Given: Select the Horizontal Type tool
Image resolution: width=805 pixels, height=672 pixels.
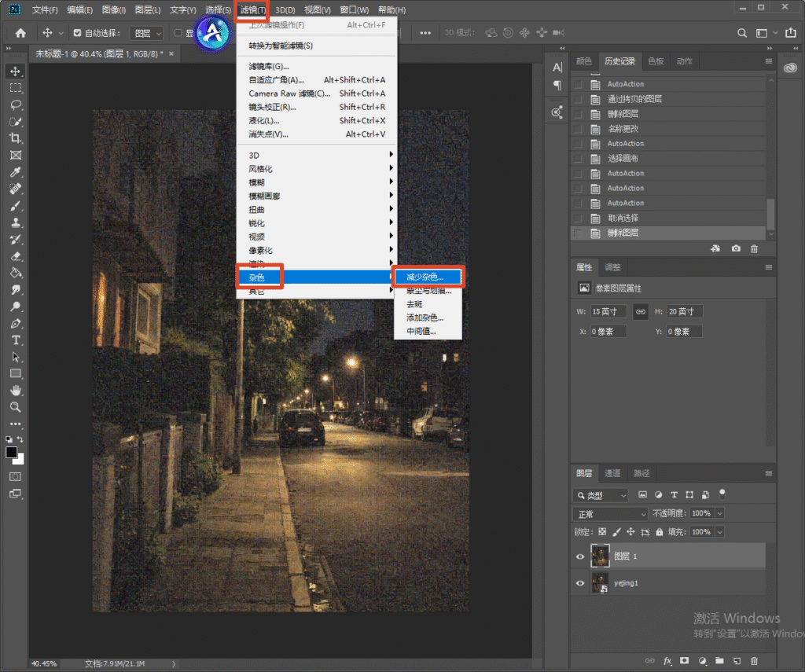Looking at the screenshot, I should [16, 340].
